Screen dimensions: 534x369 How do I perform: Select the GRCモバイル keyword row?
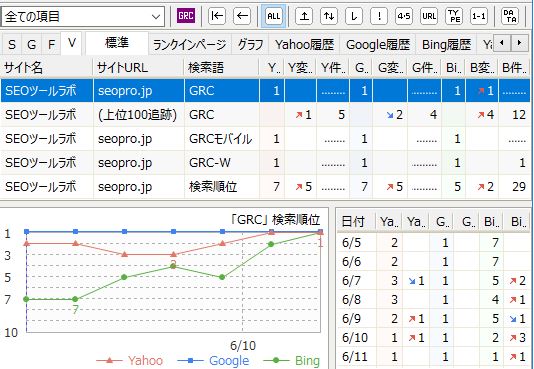265,139
